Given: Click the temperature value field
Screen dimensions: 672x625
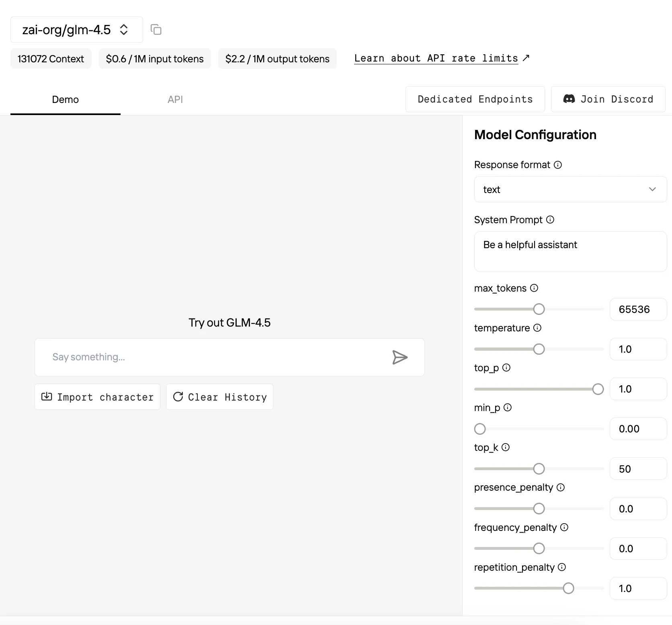Looking at the screenshot, I should 638,349.
